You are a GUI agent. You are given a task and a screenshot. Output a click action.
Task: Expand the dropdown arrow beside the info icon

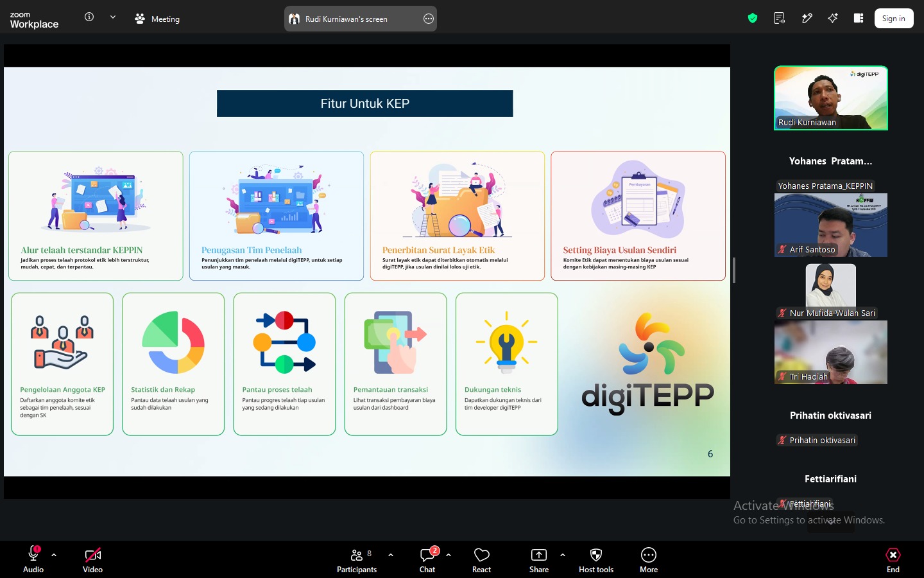[x=113, y=17]
